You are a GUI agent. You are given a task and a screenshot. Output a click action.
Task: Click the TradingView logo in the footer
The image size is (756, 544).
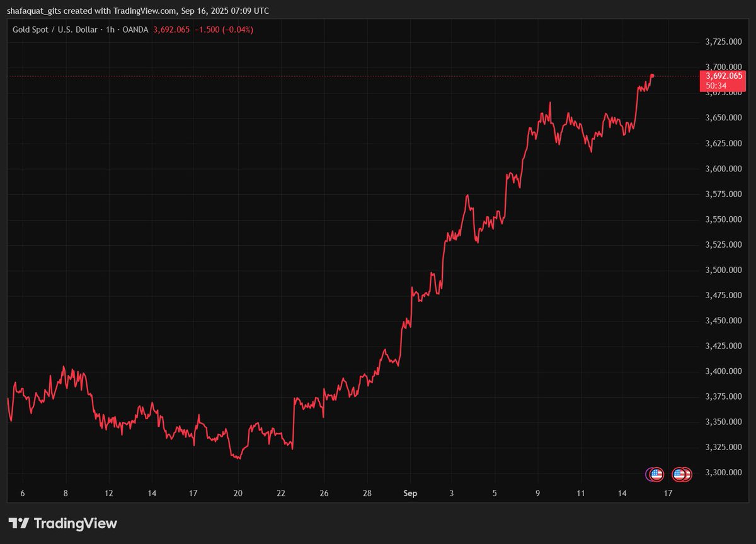(62, 523)
